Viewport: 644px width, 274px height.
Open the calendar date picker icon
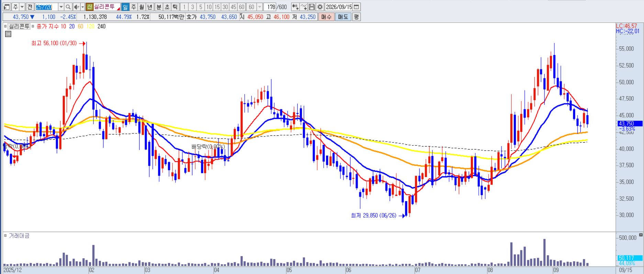point(356,7)
